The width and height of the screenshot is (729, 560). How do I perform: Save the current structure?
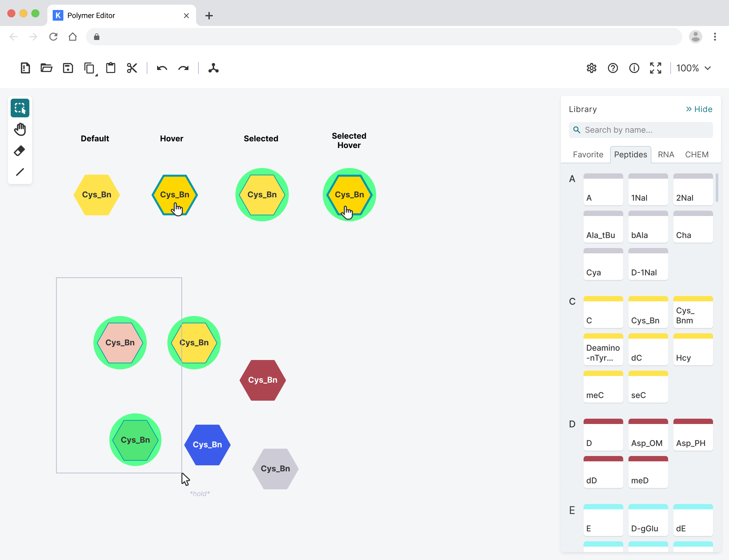point(68,68)
